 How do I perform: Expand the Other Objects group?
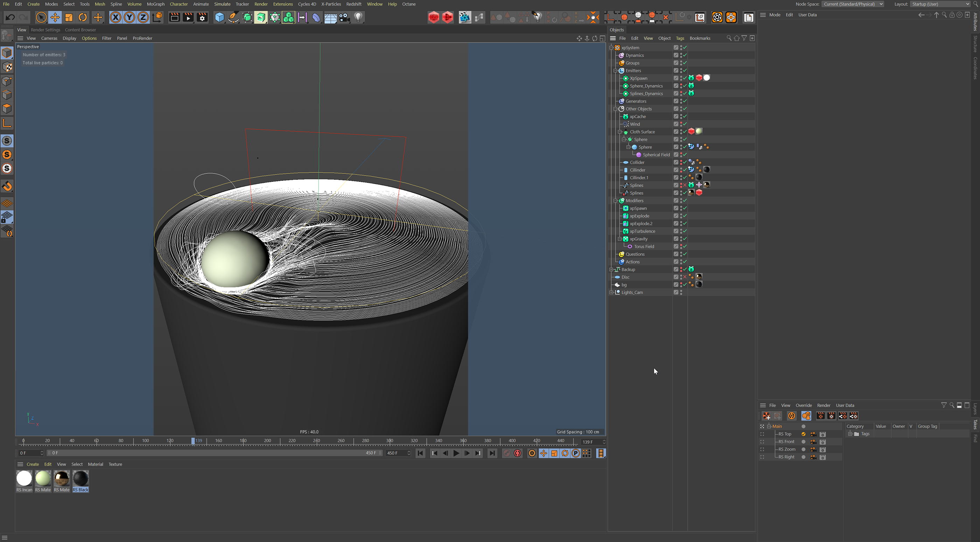pos(615,109)
